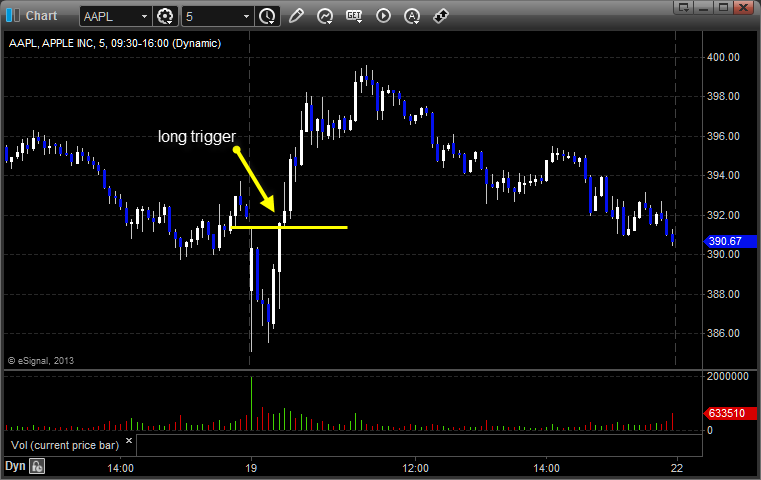
Task: Click the 400.00 price axis label
Action: click(723, 57)
